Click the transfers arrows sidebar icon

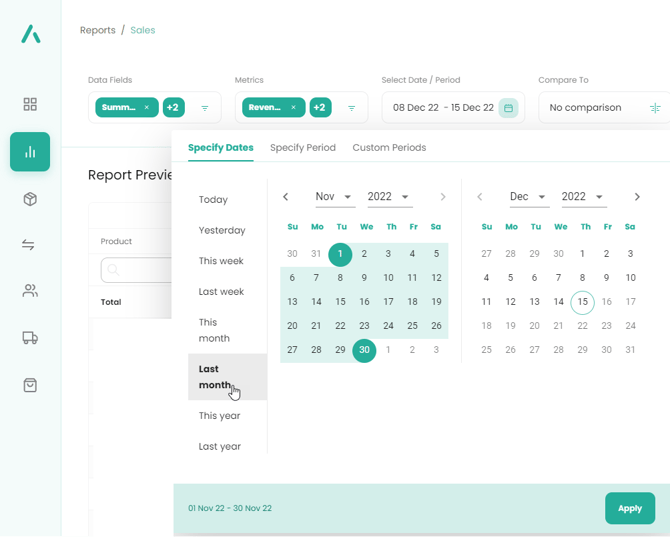(x=30, y=245)
